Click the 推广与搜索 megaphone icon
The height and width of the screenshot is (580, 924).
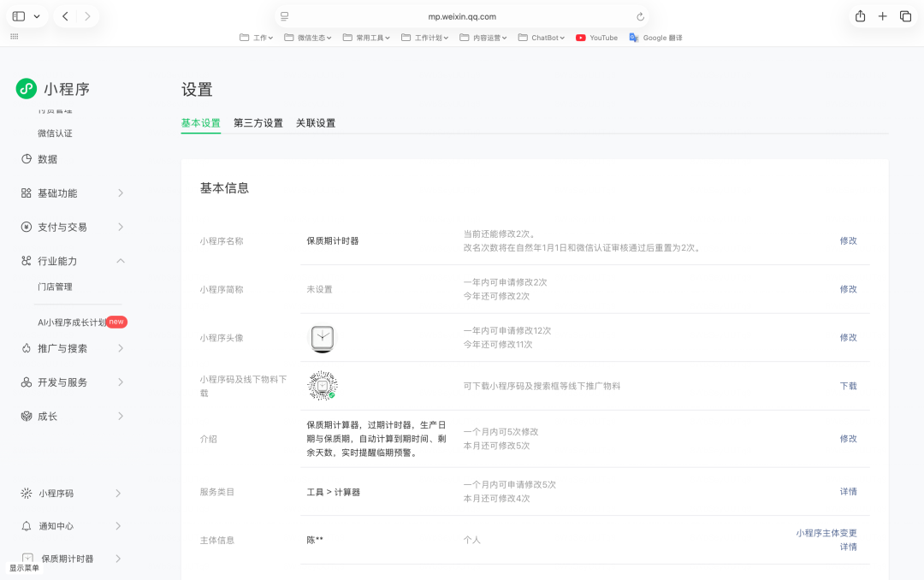[25, 348]
